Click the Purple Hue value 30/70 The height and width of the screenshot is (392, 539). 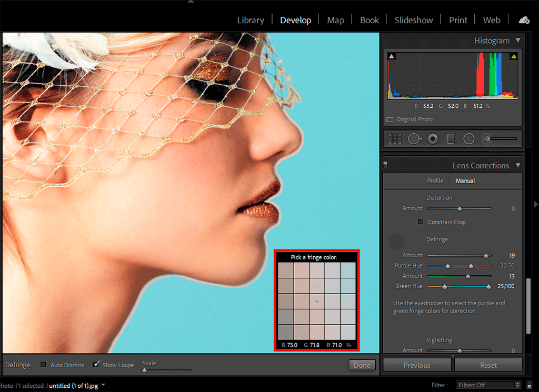[x=507, y=266]
